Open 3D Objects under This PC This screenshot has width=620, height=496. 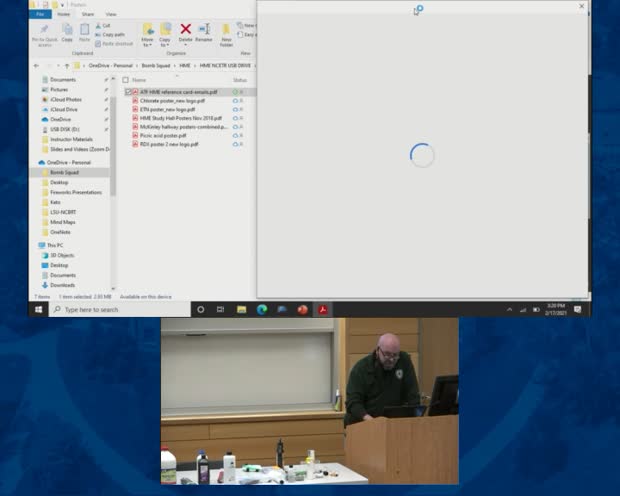tap(62, 255)
